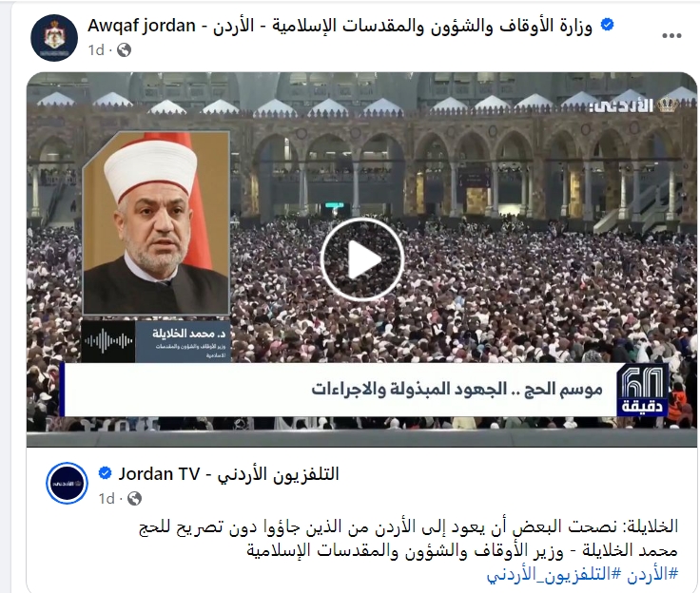Click the 60 دقيقة program logo
The height and width of the screenshot is (593, 700).
(x=642, y=391)
